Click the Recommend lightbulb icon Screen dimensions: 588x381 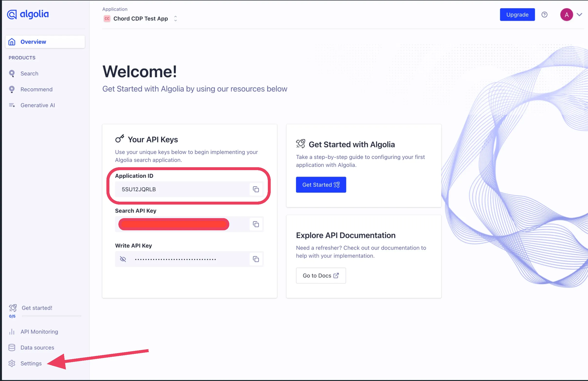coord(12,89)
